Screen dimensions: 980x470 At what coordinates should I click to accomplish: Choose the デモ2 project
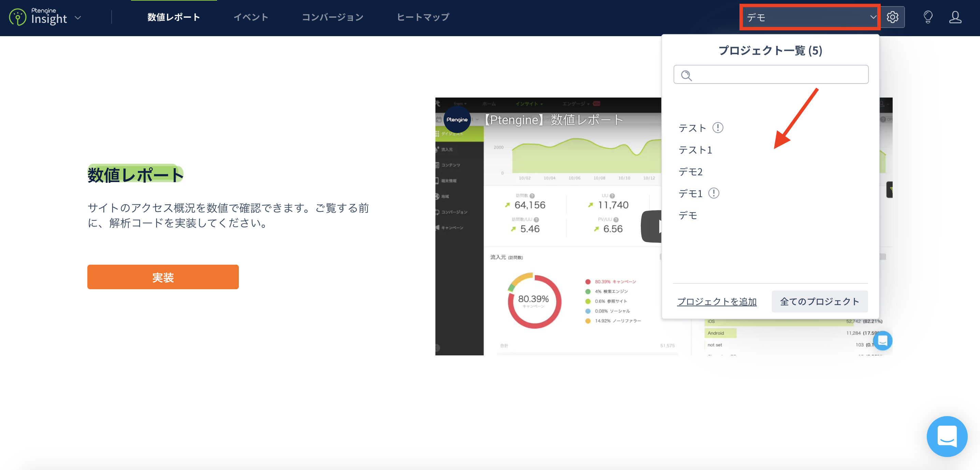click(691, 172)
